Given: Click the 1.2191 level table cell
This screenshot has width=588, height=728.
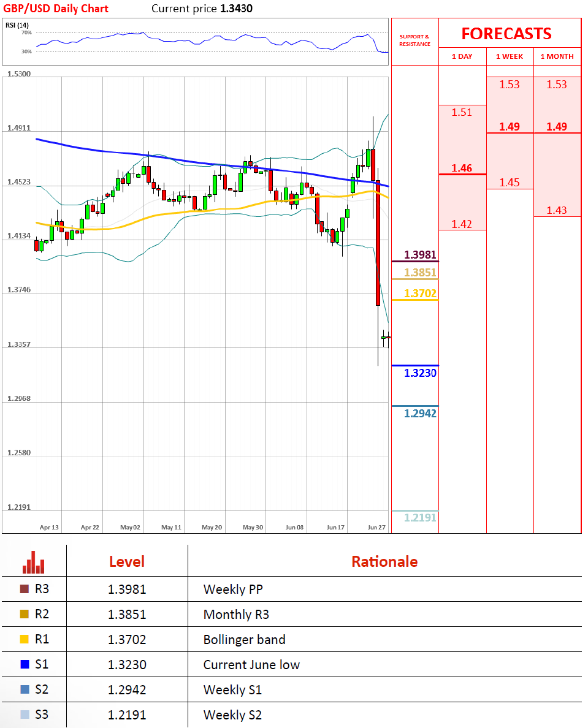Looking at the screenshot, I should [127, 715].
